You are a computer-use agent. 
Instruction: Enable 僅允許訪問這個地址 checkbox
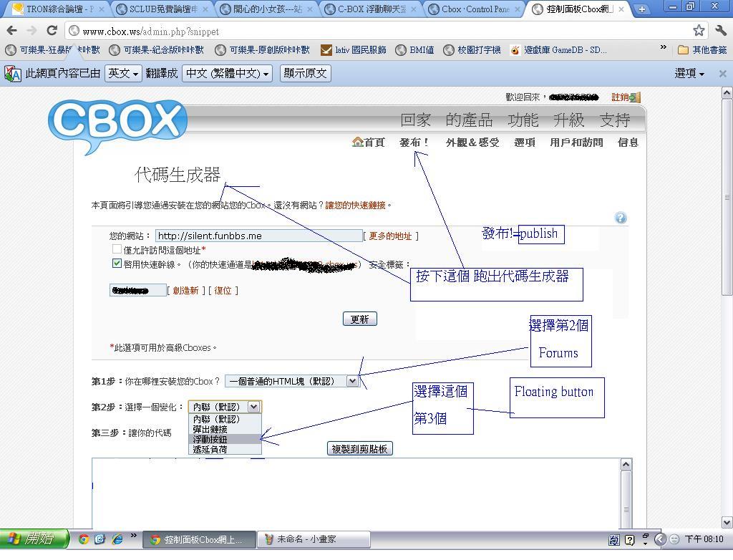coord(117,249)
